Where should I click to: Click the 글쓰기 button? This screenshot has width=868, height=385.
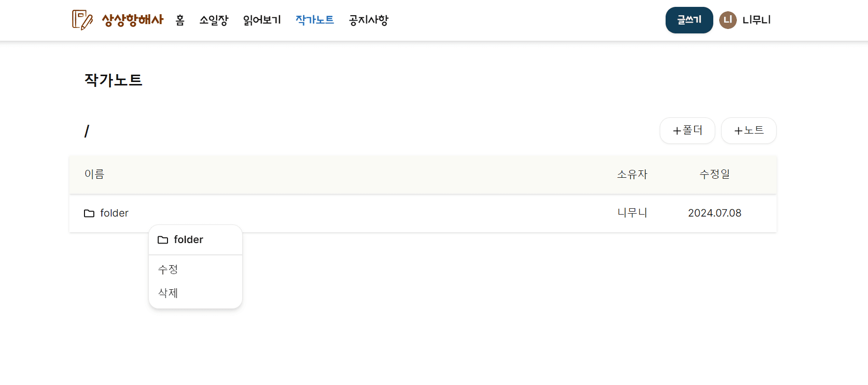point(689,20)
